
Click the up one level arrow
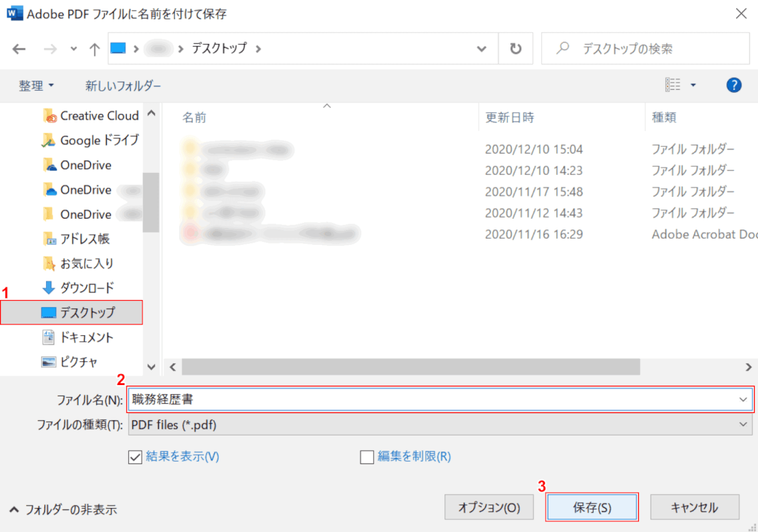[95, 49]
